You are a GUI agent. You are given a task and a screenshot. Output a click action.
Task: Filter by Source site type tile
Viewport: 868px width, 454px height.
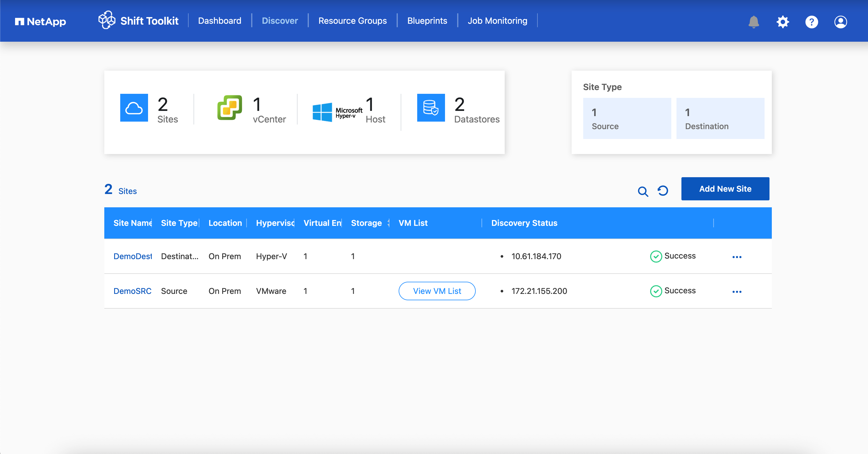click(627, 118)
